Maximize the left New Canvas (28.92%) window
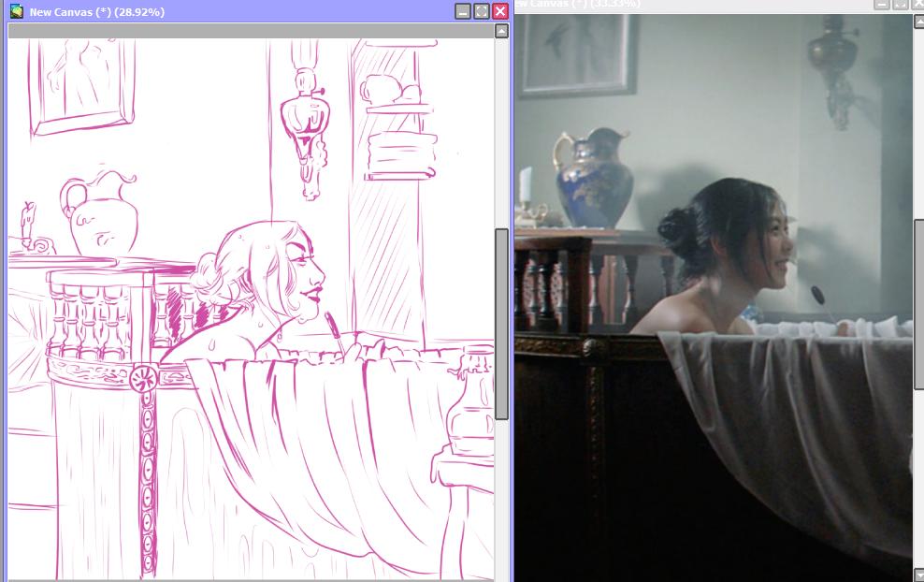This screenshot has width=924, height=582. (x=482, y=11)
